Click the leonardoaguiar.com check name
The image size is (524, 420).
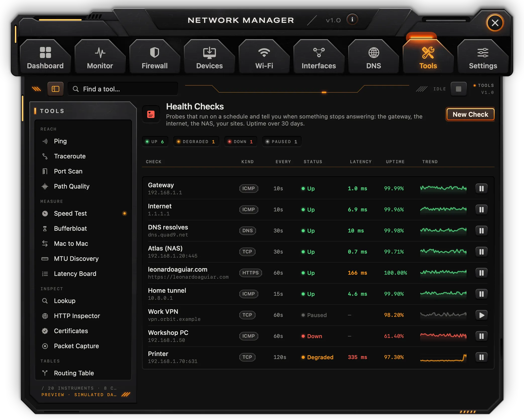pos(178,269)
